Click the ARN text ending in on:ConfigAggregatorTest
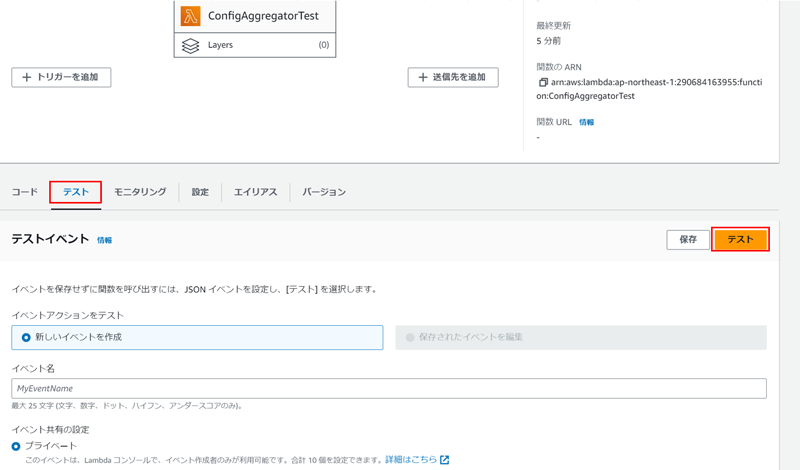Screen dimensions: 800x470 (649, 89)
